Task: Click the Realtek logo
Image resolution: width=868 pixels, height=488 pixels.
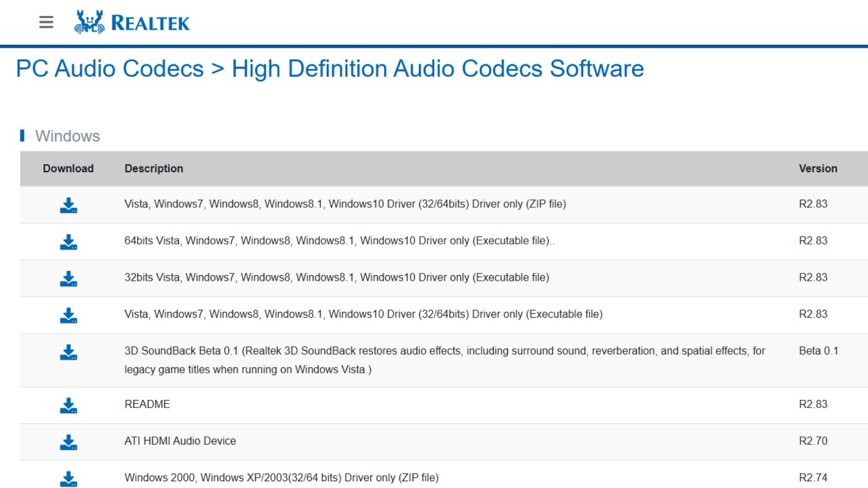Action: coord(132,22)
